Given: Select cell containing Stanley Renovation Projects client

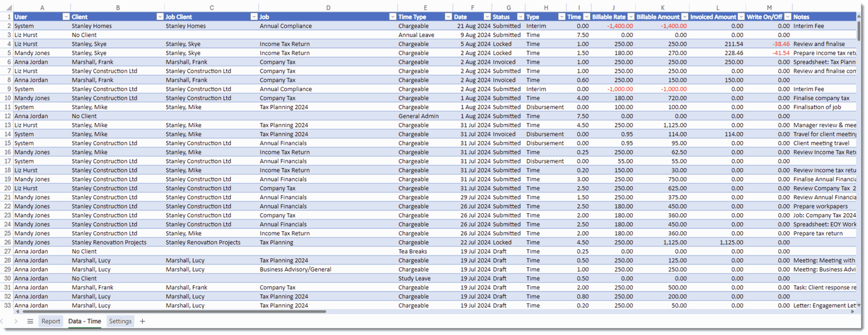Looking at the screenshot, I should tap(109, 243).
